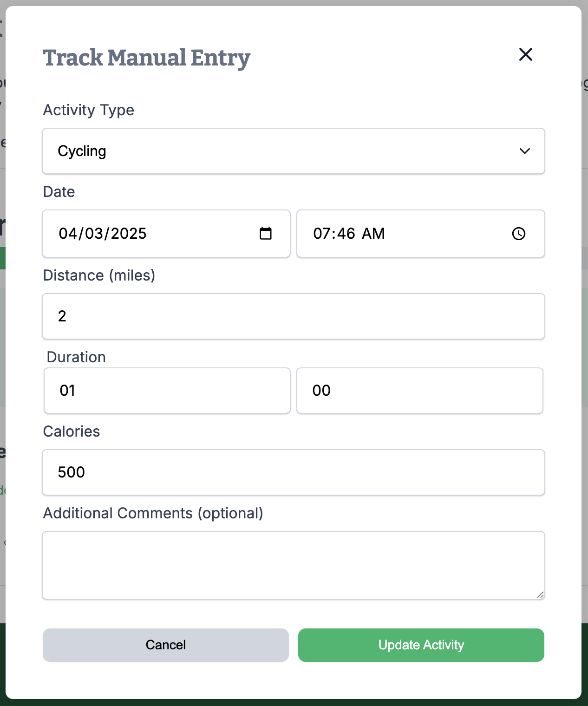Click the Duration minutes field showing 00

coord(419,391)
